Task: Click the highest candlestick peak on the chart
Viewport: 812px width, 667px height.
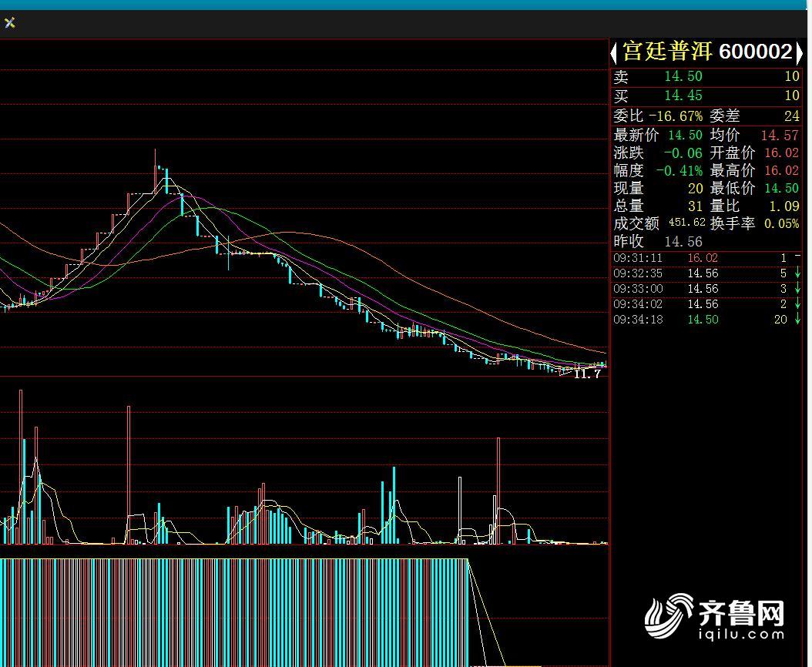Action: [155, 171]
